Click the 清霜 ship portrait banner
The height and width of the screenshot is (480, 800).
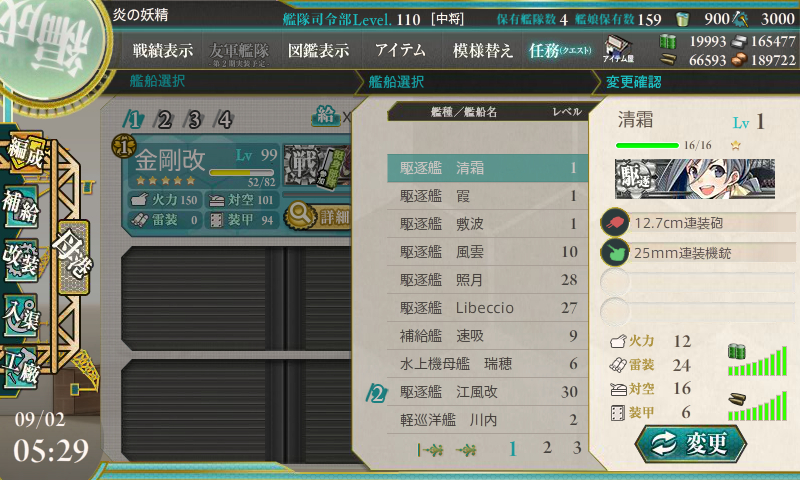pyautogui.click(x=695, y=179)
